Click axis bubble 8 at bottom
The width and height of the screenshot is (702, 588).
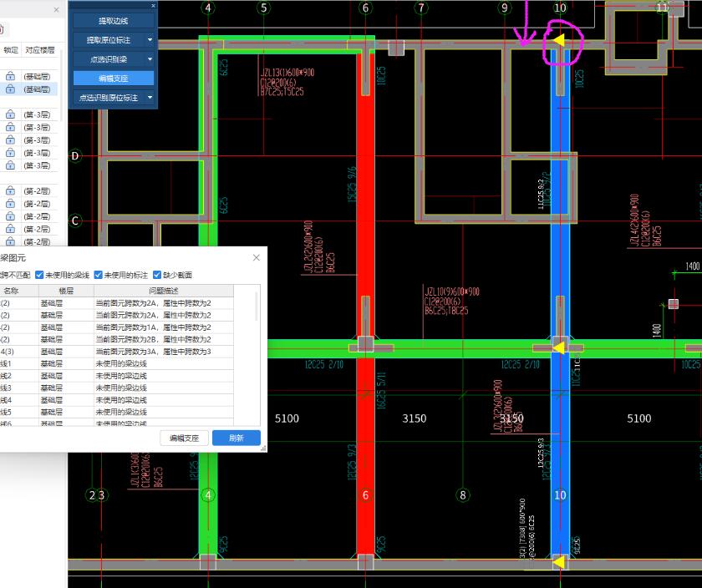click(463, 495)
